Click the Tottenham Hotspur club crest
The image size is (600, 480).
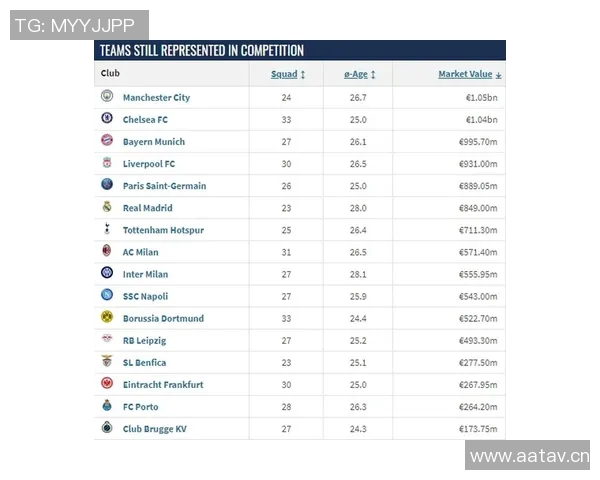coord(107,229)
